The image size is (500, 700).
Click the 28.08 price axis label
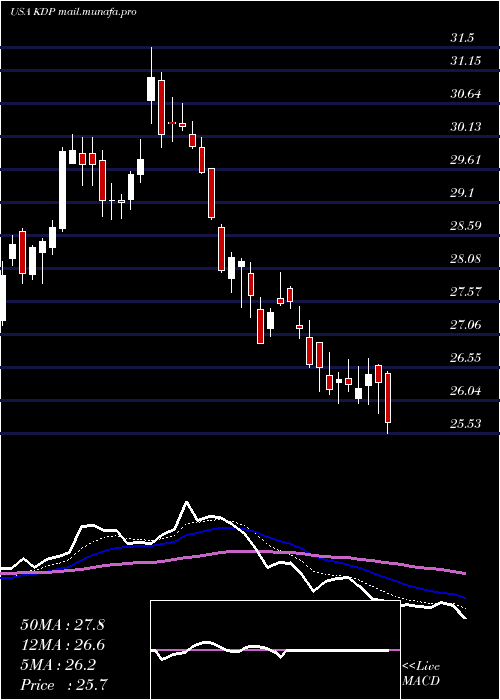tap(466, 259)
